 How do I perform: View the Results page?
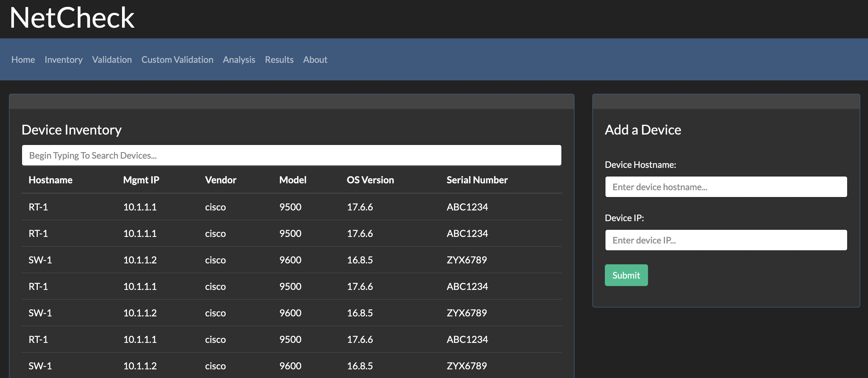[x=279, y=60]
